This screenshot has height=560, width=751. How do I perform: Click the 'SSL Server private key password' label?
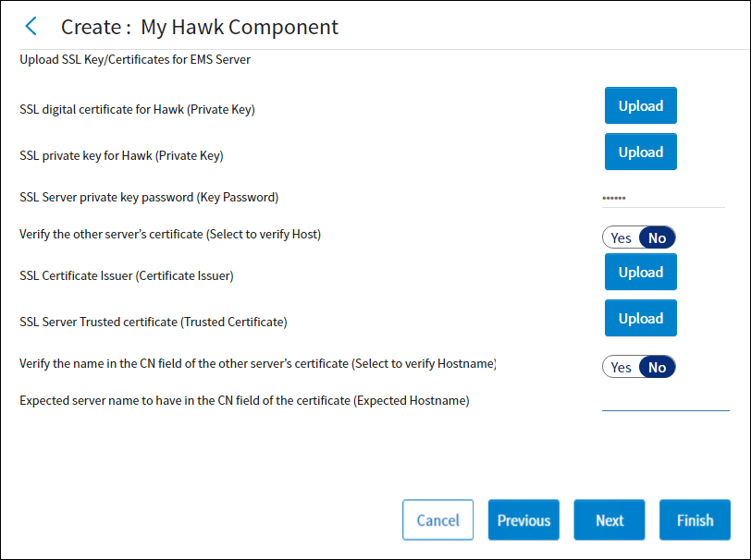click(x=149, y=197)
